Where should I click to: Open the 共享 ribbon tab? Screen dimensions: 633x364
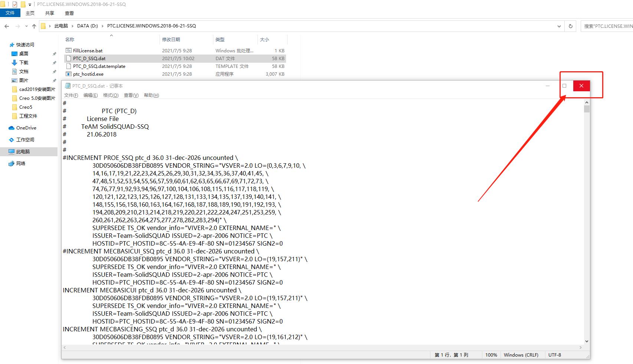(x=50, y=13)
